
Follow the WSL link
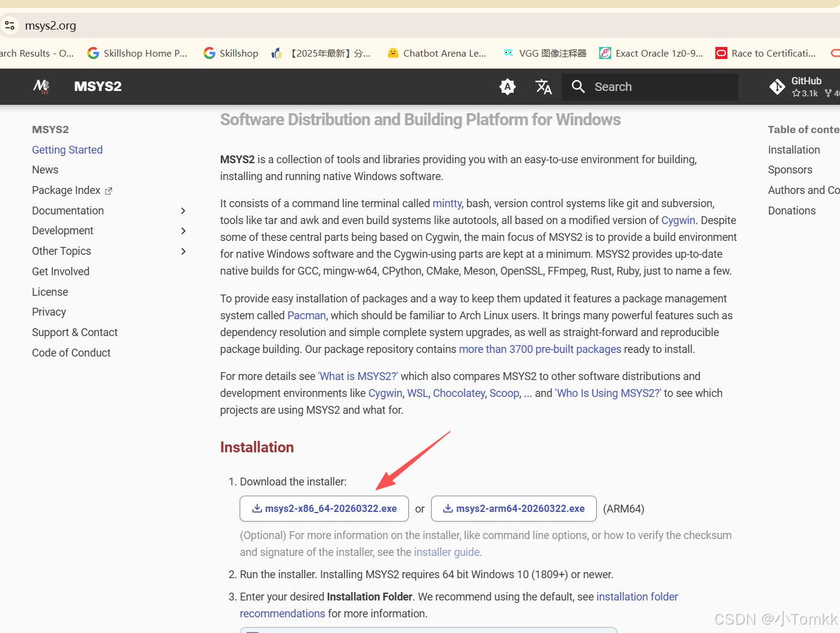417,393
